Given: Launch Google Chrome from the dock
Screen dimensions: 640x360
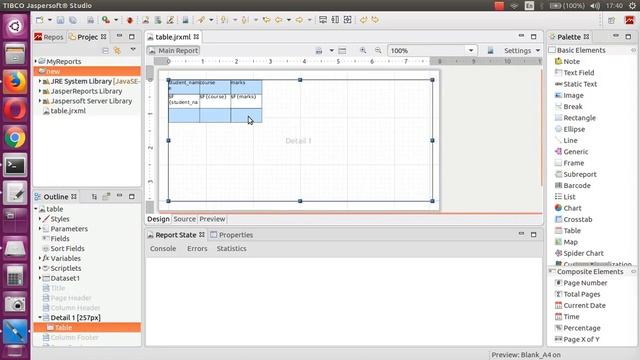Looking at the screenshot, I should pyautogui.click(x=15, y=138).
